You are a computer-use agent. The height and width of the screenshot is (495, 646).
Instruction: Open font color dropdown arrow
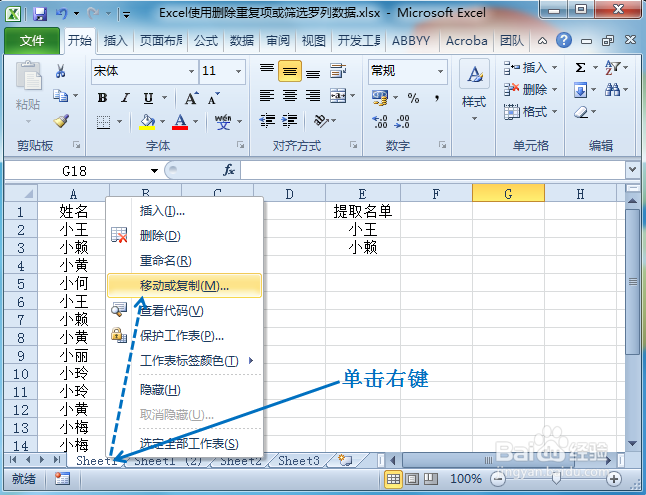tap(195, 122)
